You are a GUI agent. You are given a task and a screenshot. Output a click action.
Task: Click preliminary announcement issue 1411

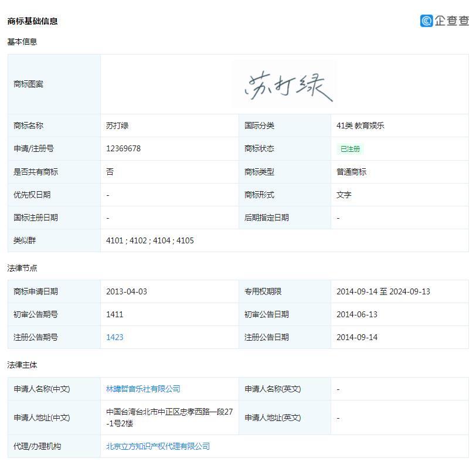point(115,314)
